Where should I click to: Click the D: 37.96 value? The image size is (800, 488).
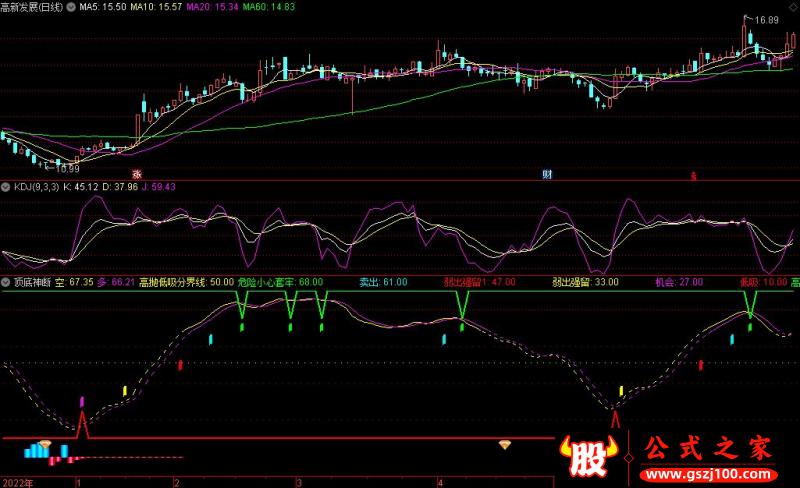coord(120,187)
